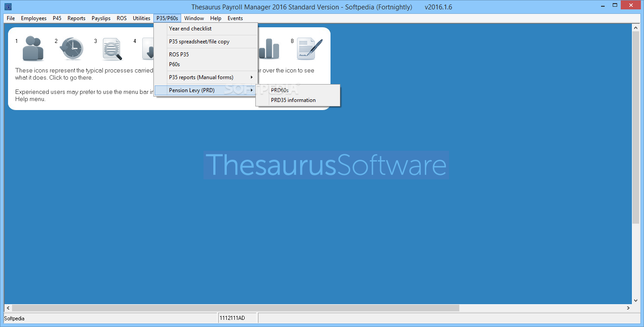This screenshot has width=644, height=327.
Task: Click the partially hidden icon numbered 4
Action: pos(148,49)
